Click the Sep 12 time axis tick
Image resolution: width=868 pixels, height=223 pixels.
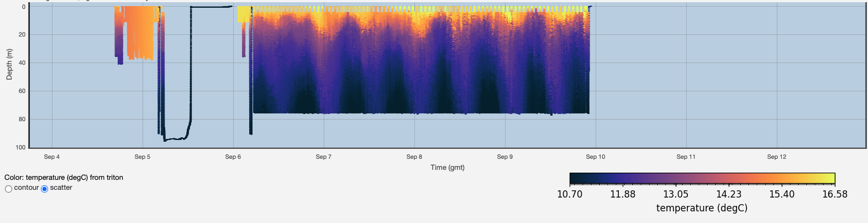776,157
